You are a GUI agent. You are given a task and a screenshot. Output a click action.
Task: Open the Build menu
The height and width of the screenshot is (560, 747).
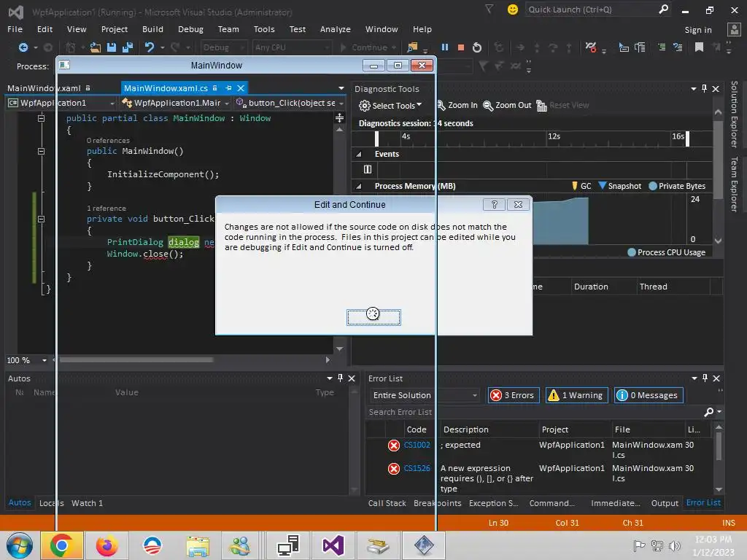[x=152, y=29]
